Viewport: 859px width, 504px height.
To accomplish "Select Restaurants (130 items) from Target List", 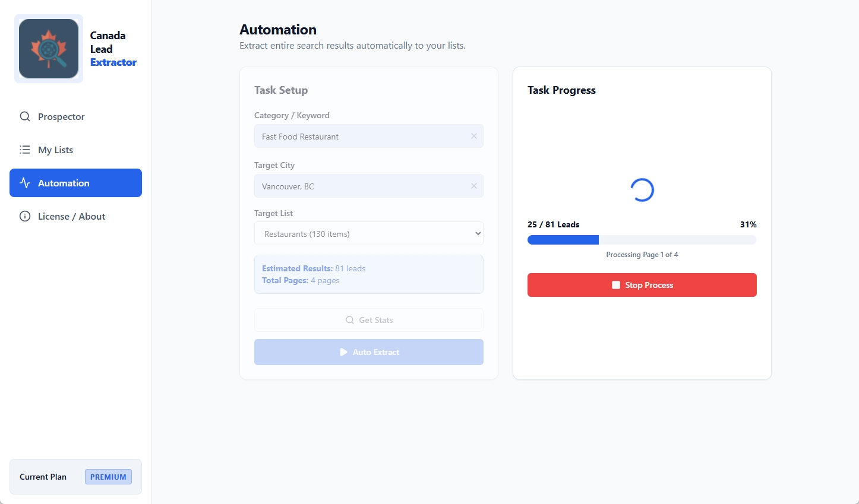I will click(x=368, y=233).
